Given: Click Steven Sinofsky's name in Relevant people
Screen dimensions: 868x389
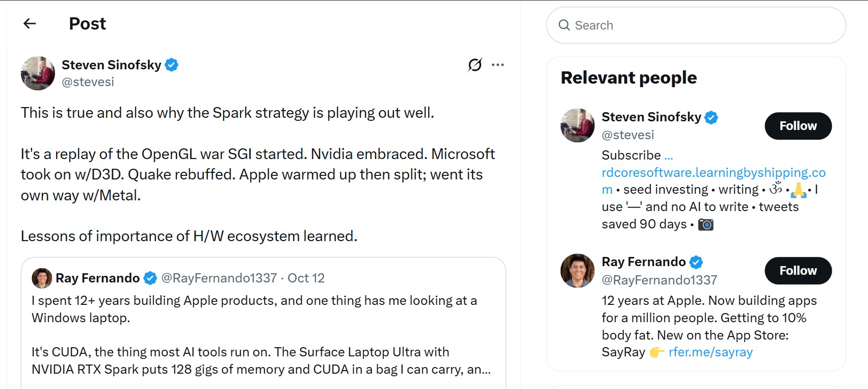Looking at the screenshot, I should coord(651,117).
